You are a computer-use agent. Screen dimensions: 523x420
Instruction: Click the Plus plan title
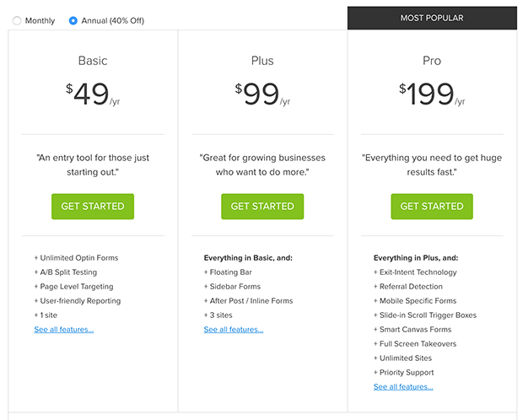pos(262,61)
